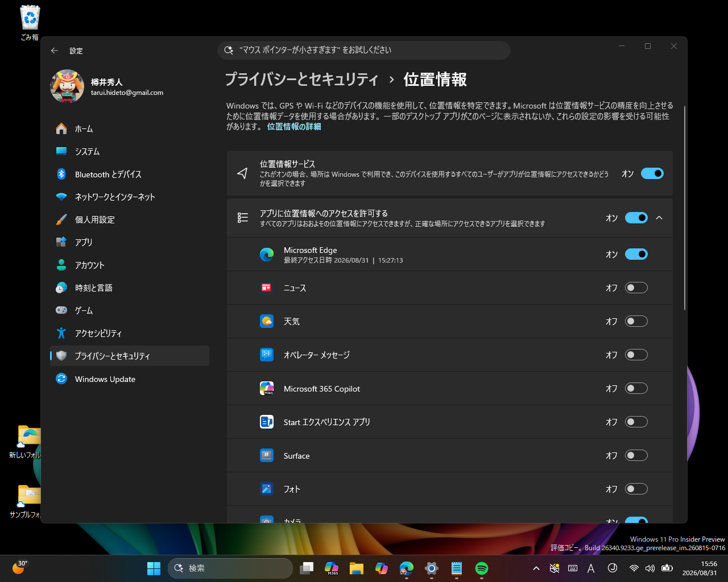Open Task View from taskbar

coord(307,568)
